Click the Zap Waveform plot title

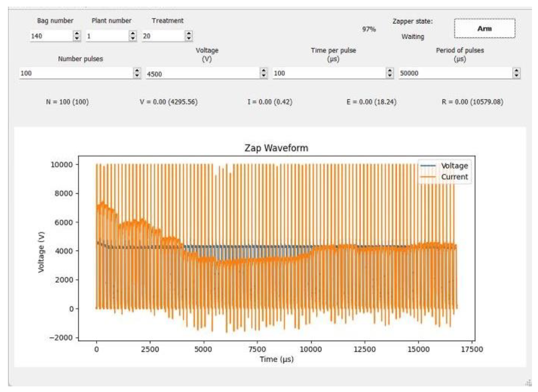click(276, 148)
